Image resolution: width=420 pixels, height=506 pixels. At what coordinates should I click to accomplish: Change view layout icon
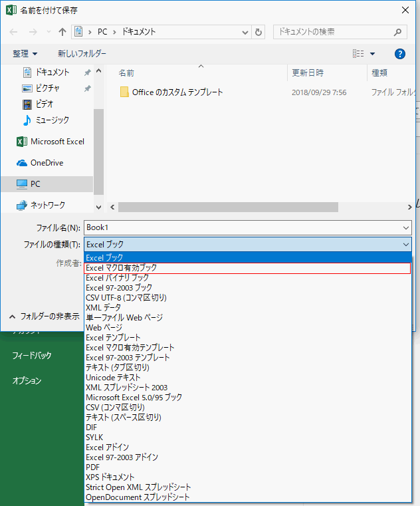(358, 54)
